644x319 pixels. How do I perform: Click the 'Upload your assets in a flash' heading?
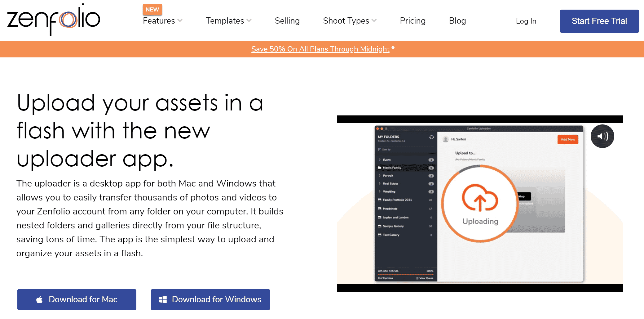coord(140,130)
